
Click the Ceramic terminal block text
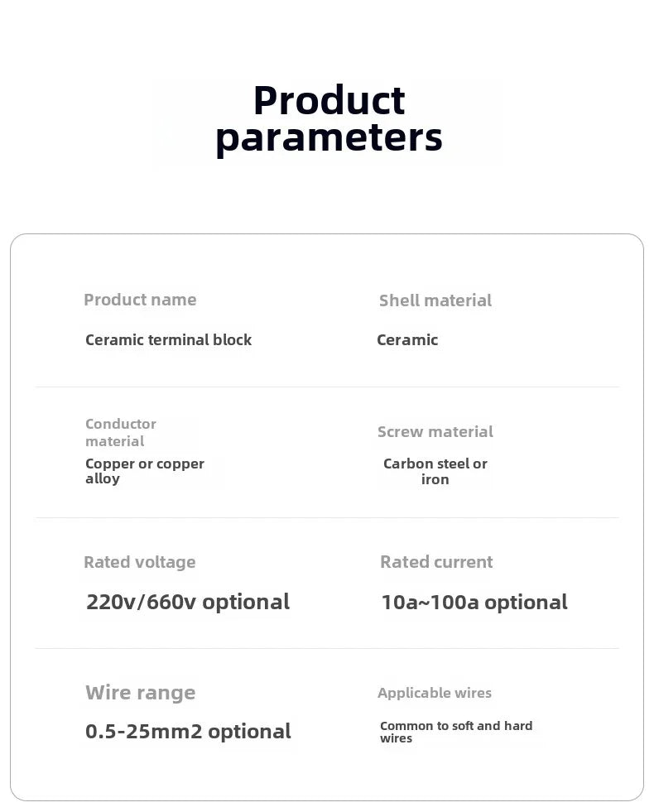tap(168, 339)
